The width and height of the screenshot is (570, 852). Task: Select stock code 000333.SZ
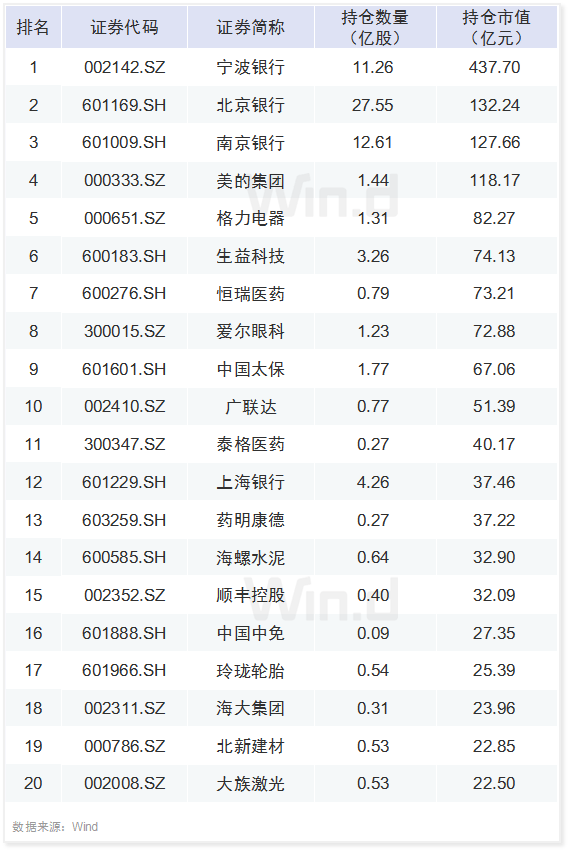point(124,180)
